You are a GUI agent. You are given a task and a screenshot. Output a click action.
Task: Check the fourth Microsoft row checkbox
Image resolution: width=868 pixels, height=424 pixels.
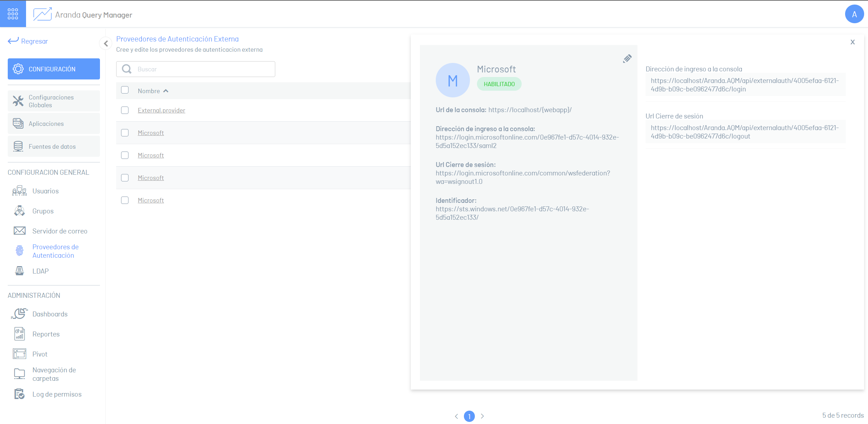(x=125, y=200)
